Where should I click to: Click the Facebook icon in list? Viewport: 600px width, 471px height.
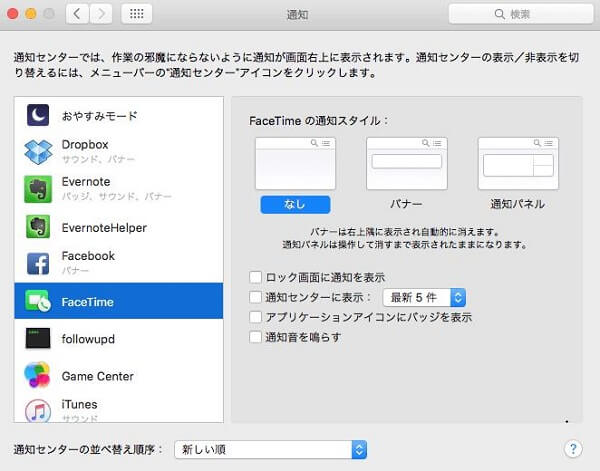tap(38, 263)
